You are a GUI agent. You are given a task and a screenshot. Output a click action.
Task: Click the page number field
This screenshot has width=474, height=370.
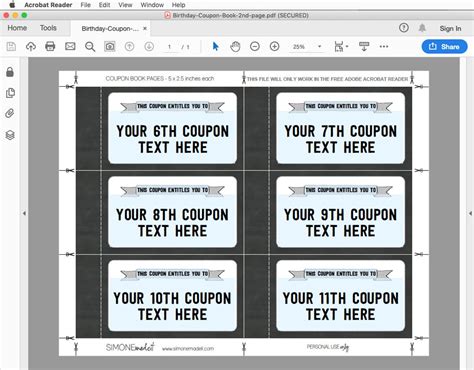click(x=170, y=47)
